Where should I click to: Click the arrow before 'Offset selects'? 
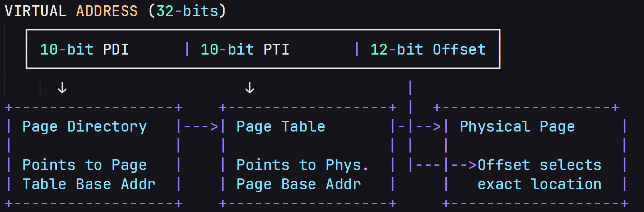pos(464,165)
